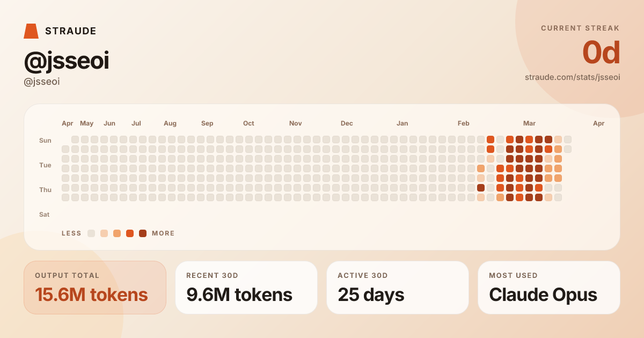
Task: Click the small @jsseoi handle subtitle
Action: coord(42,82)
